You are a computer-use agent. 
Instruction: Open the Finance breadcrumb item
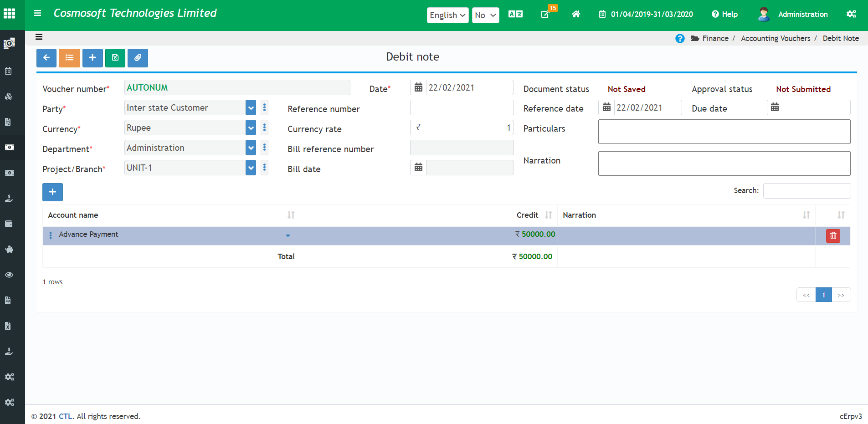[x=715, y=39]
